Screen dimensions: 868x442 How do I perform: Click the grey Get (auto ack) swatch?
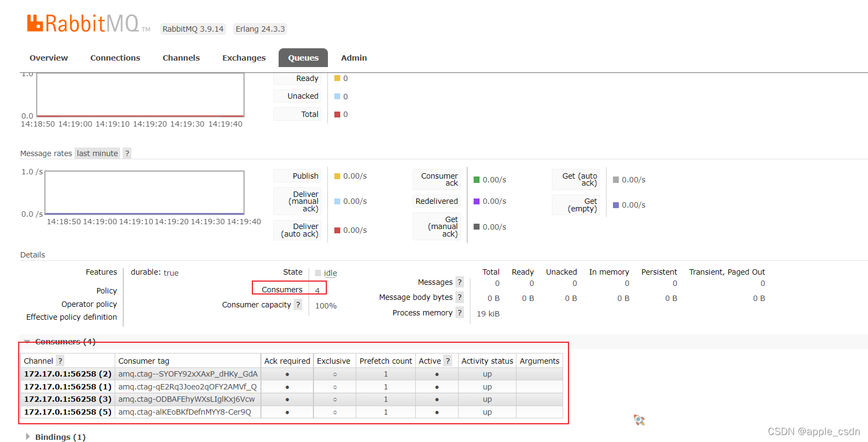616,180
